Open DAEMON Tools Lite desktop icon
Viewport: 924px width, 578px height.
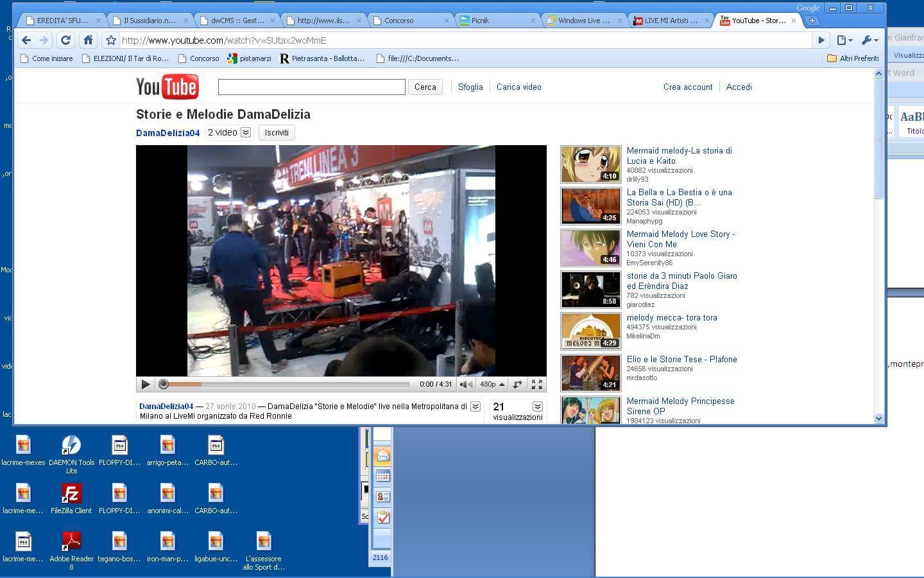(71, 454)
